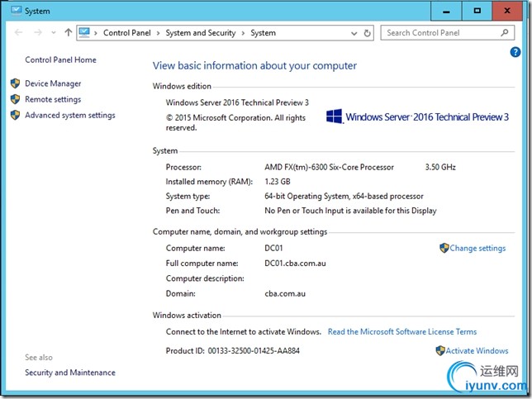Click Change settings link
Screen dimensions: 532x399
[477, 249]
